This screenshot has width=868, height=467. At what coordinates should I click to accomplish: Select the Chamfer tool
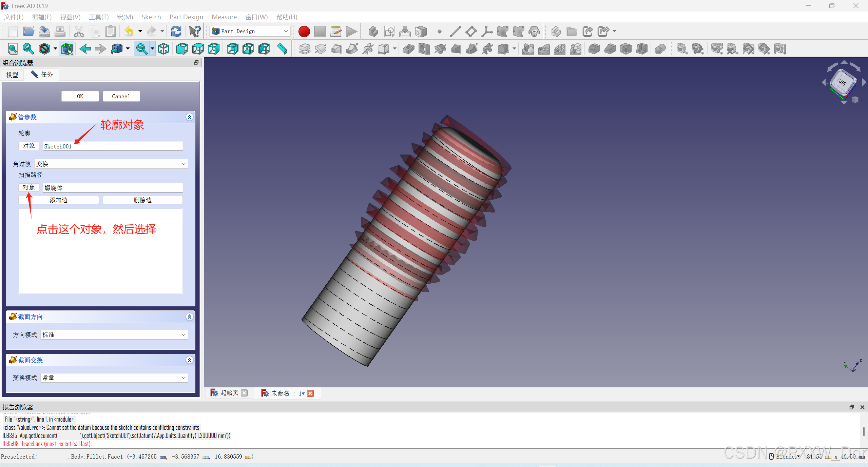610,49
